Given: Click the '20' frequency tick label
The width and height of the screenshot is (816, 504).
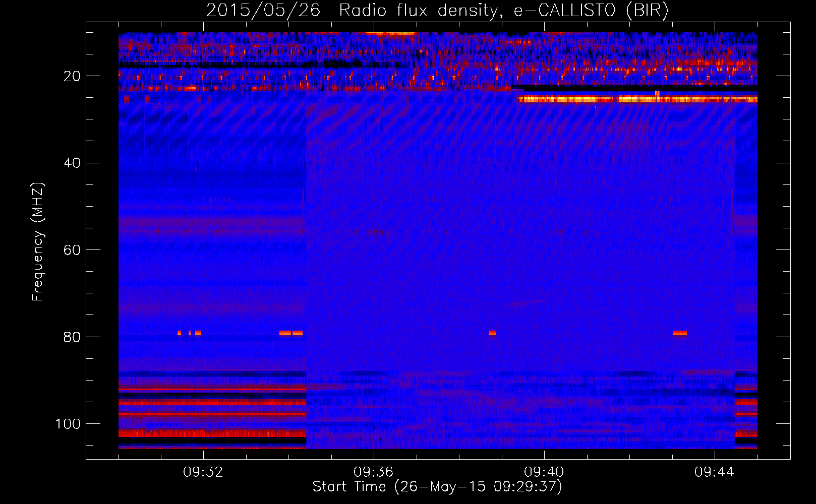Looking at the screenshot, I should (72, 76).
